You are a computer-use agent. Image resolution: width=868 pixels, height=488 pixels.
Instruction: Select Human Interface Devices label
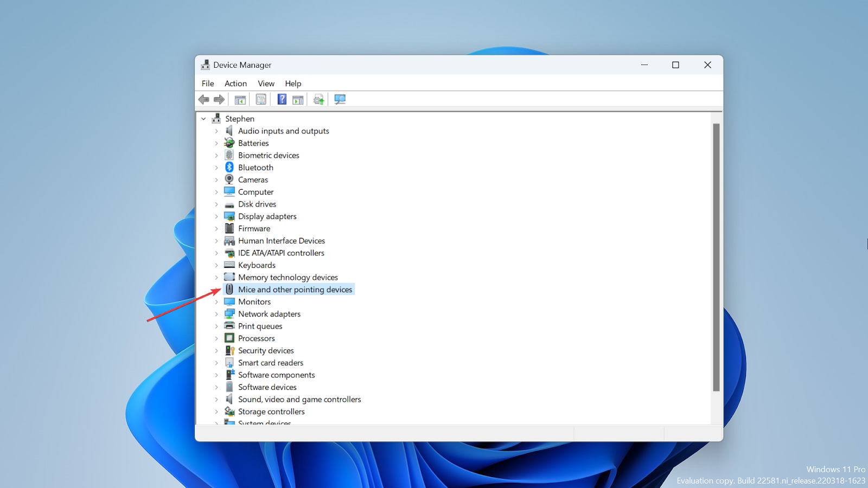[x=282, y=241]
